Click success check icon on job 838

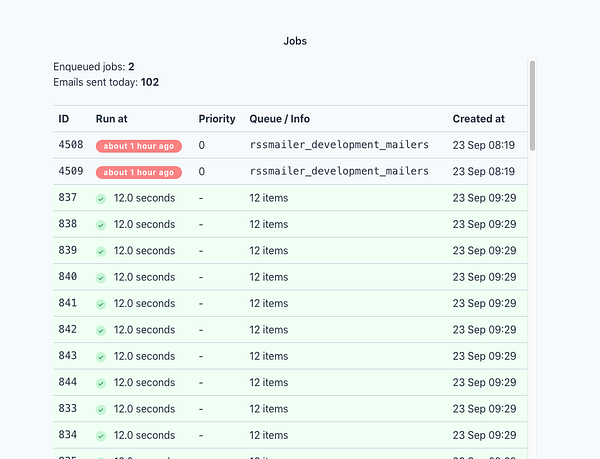[101, 225]
